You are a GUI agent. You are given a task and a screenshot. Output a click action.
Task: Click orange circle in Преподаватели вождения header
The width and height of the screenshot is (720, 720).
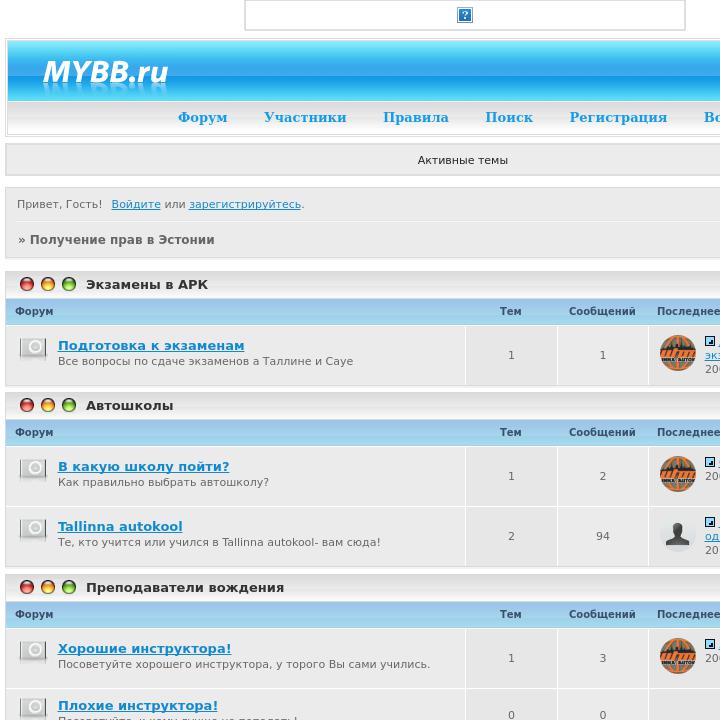click(48, 587)
